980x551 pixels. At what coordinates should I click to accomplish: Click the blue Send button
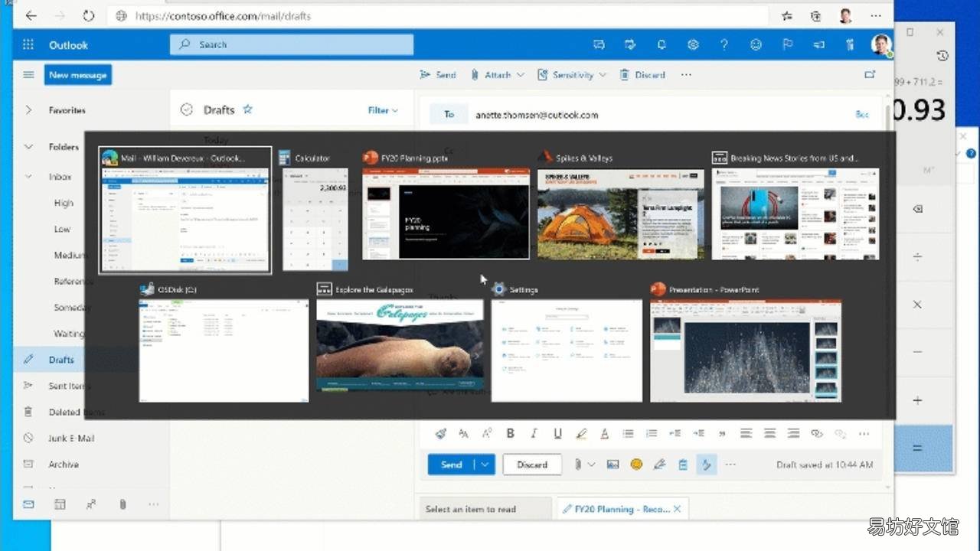tap(452, 465)
